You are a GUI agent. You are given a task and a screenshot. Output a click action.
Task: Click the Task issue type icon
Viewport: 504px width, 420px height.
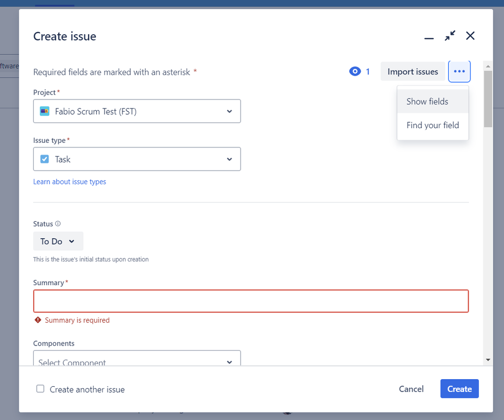coord(44,159)
